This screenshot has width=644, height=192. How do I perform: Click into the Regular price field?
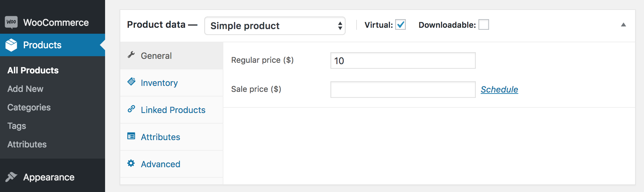pos(402,61)
